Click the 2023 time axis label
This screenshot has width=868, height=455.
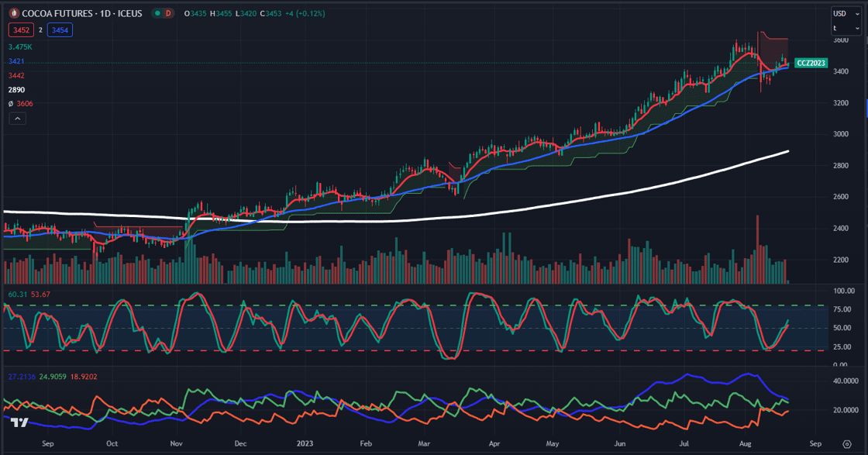coord(305,443)
